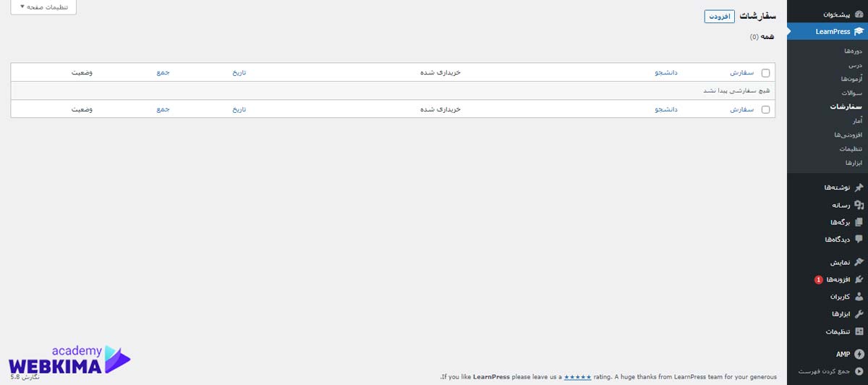Open the پیشخوان dashboard icon
This screenshot has height=385, width=868.
(859, 14)
